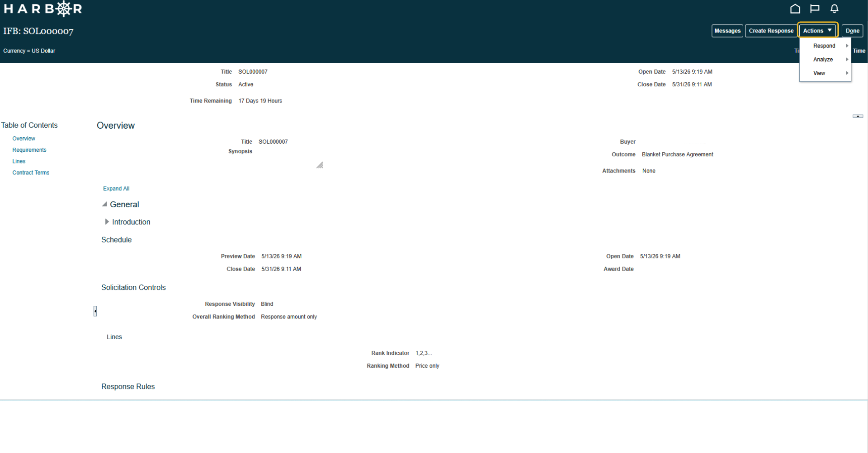Screen dimensions: 868x453
Task: Collapse the General section
Action: 104,204
